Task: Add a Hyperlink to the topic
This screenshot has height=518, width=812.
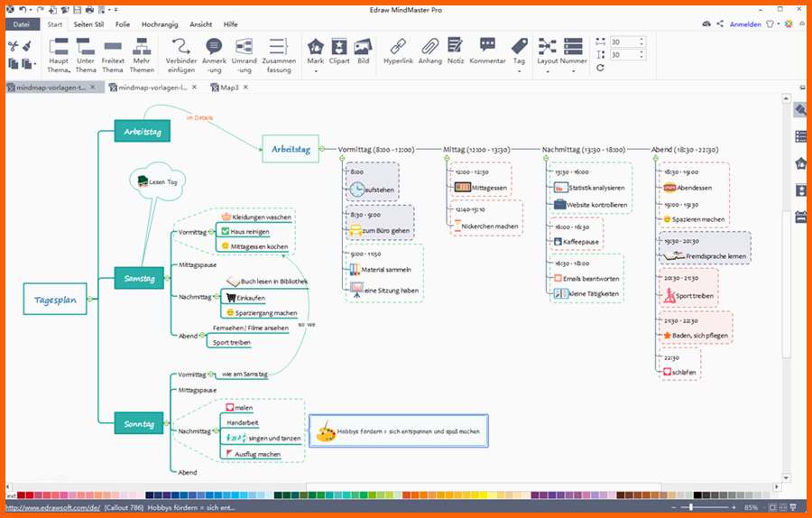Action: click(x=398, y=51)
